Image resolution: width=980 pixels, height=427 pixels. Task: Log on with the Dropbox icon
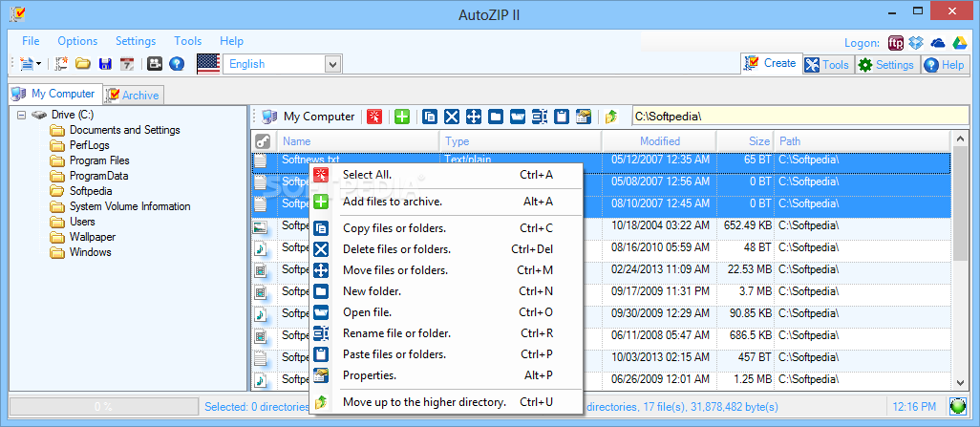point(916,43)
